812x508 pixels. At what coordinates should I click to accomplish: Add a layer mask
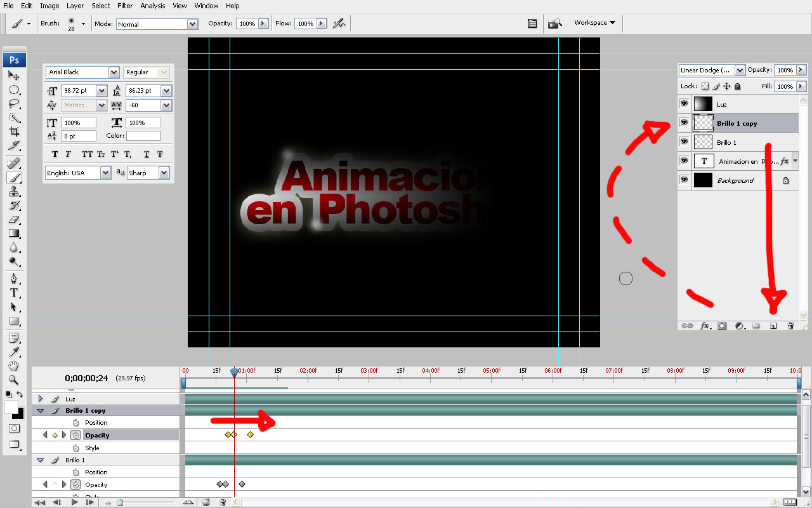click(722, 326)
